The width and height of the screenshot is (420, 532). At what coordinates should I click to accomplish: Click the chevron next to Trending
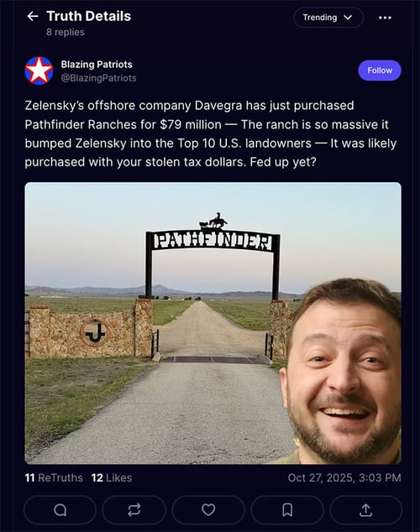(x=348, y=18)
